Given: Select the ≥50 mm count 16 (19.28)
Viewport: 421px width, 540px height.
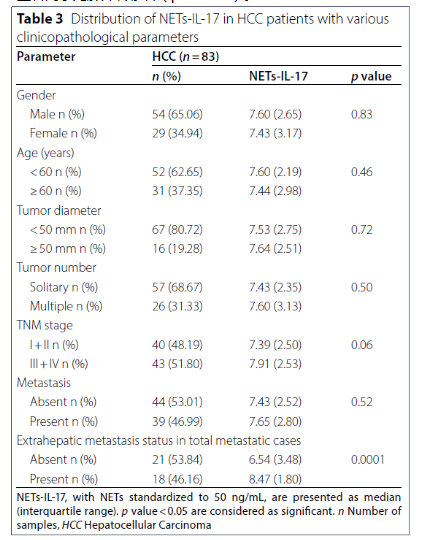Looking at the screenshot, I should tap(177, 249).
